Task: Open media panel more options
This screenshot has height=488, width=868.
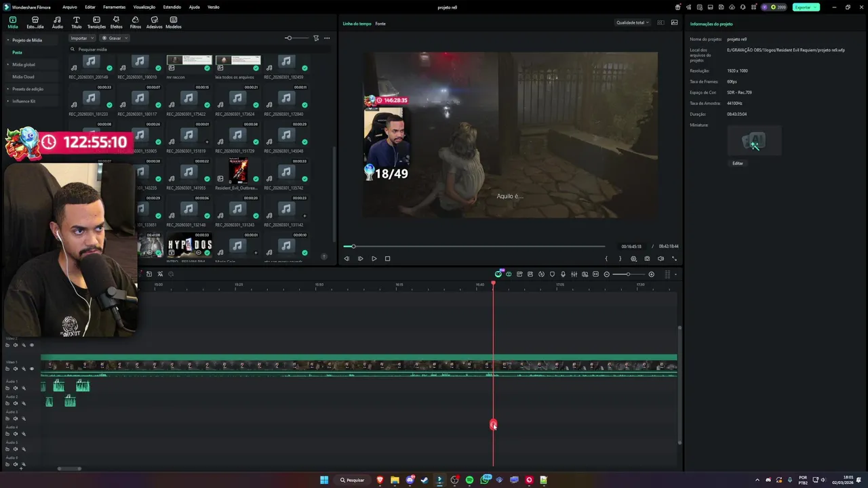Action: click(x=327, y=38)
